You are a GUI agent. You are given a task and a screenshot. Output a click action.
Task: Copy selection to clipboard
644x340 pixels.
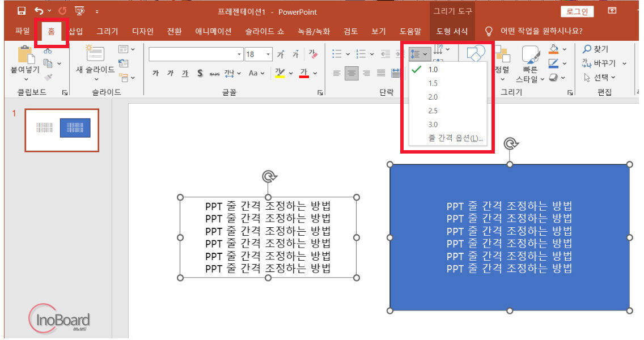48,63
